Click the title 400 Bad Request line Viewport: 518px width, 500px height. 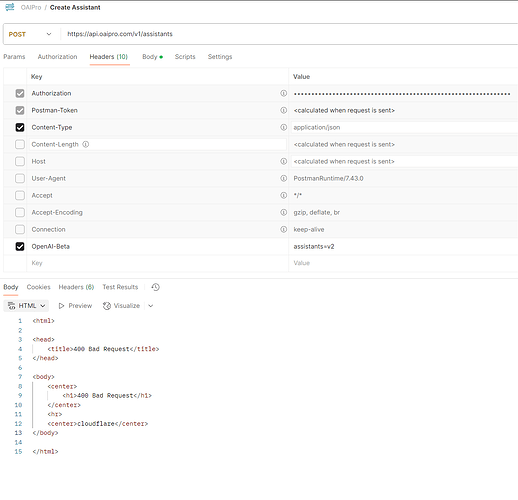(103, 349)
